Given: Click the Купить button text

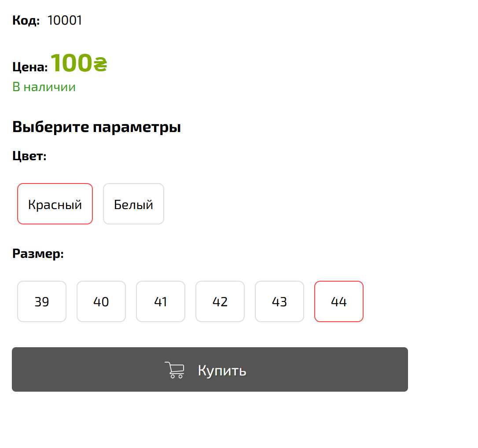Looking at the screenshot, I should [222, 370].
